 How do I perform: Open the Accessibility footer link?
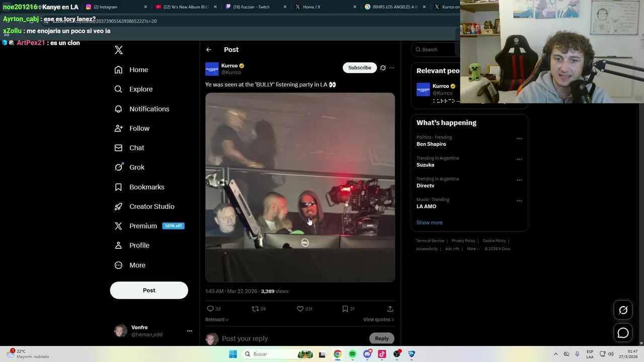click(x=427, y=249)
